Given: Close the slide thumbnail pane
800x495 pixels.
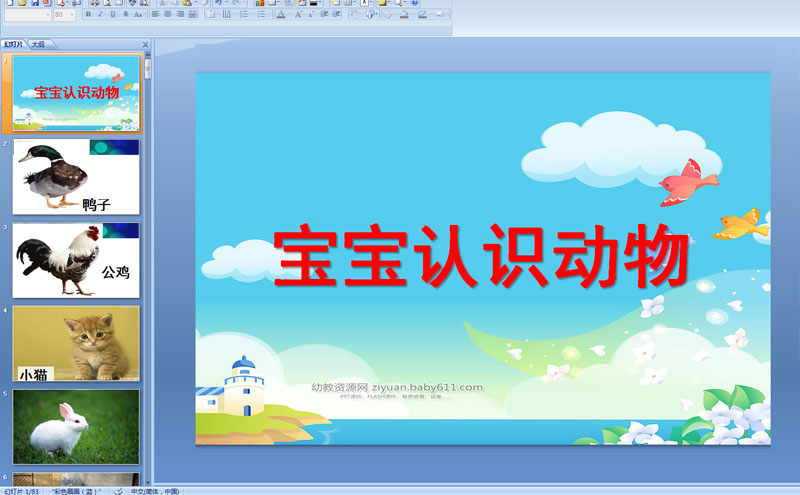Looking at the screenshot, I should click(145, 44).
